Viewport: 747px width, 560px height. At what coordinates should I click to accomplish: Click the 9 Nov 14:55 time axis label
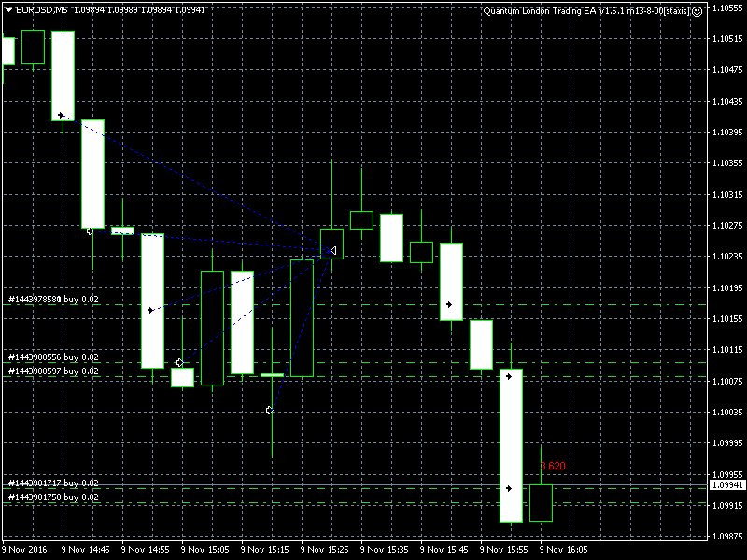click(x=146, y=549)
